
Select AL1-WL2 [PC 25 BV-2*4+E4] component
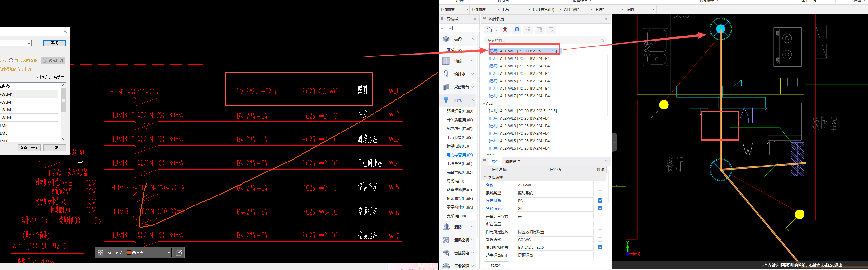520,59
